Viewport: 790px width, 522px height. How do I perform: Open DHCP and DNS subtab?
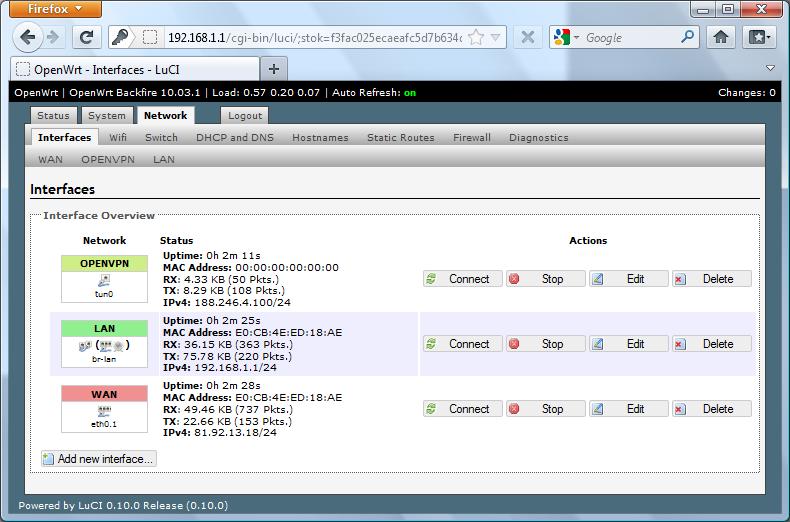coord(235,138)
